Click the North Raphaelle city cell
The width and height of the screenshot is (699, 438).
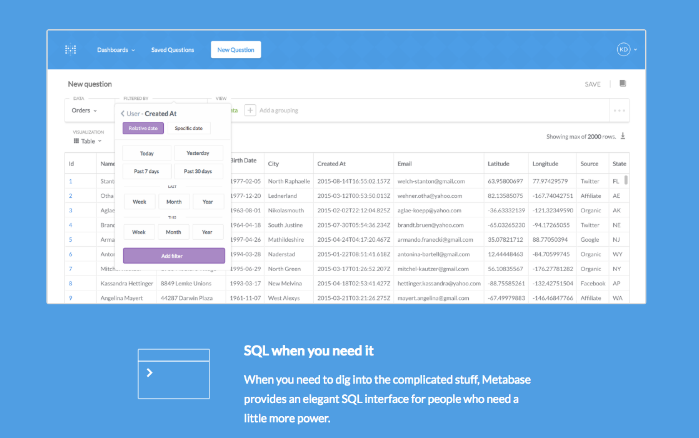[289, 181]
